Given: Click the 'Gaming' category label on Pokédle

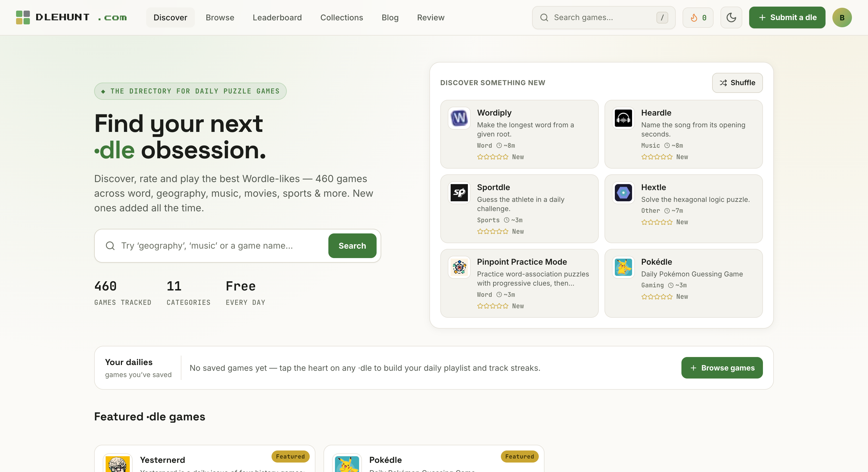Looking at the screenshot, I should coord(652,286).
